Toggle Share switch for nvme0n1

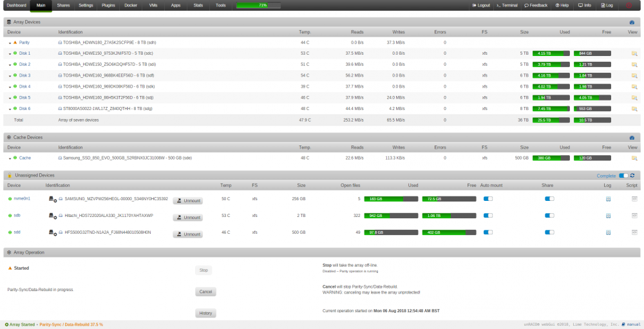coord(549,199)
